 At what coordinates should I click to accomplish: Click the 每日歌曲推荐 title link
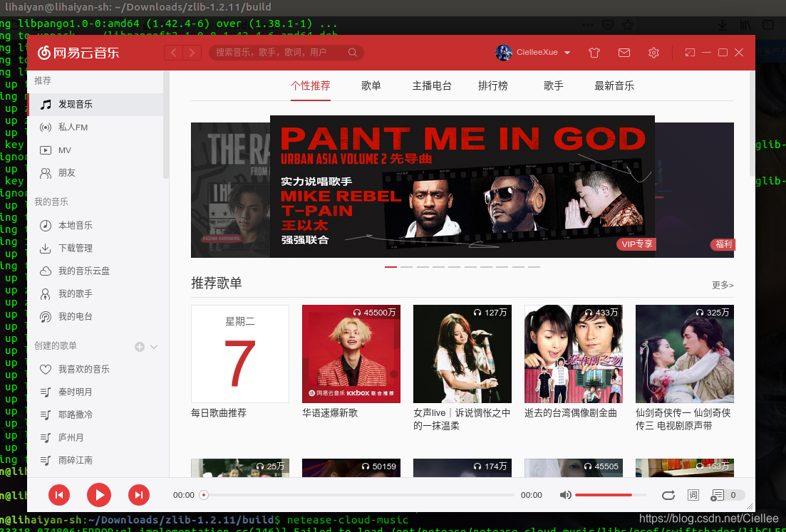point(219,413)
